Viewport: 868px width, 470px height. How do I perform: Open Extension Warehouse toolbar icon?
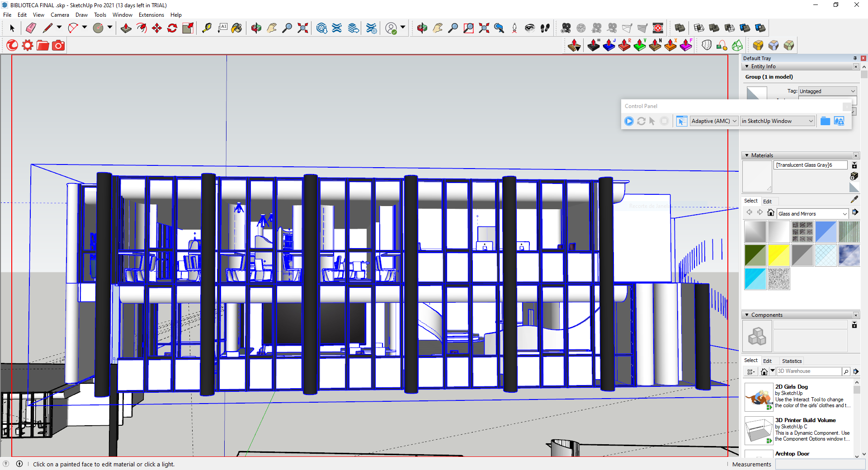coord(337,28)
